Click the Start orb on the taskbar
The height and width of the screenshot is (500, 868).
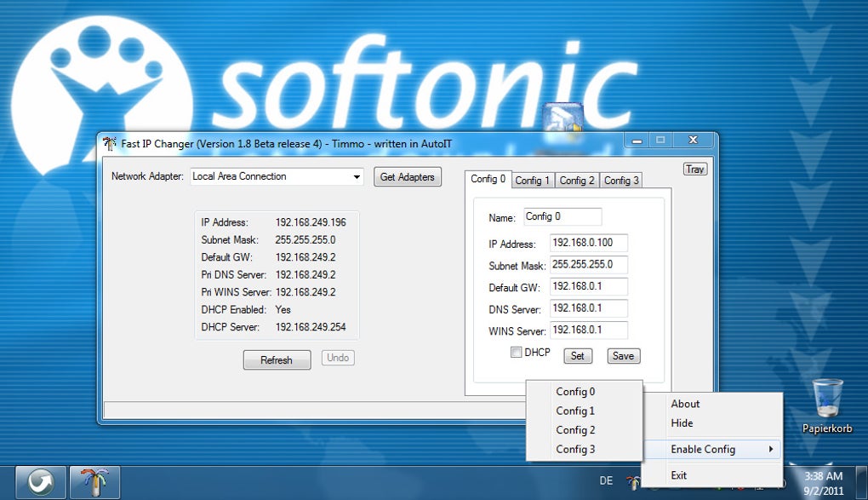coord(40,482)
